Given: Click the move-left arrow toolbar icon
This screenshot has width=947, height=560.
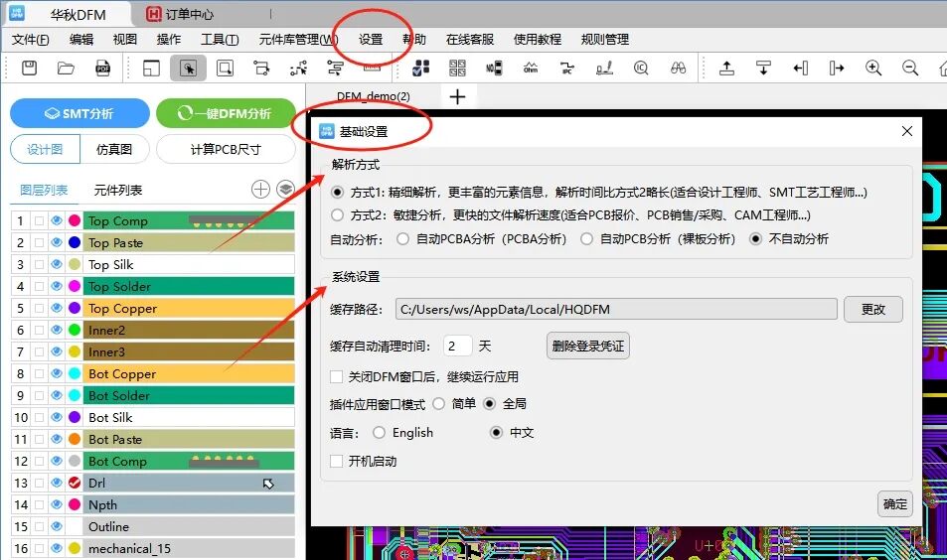Looking at the screenshot, I should [x=800, y=69].
